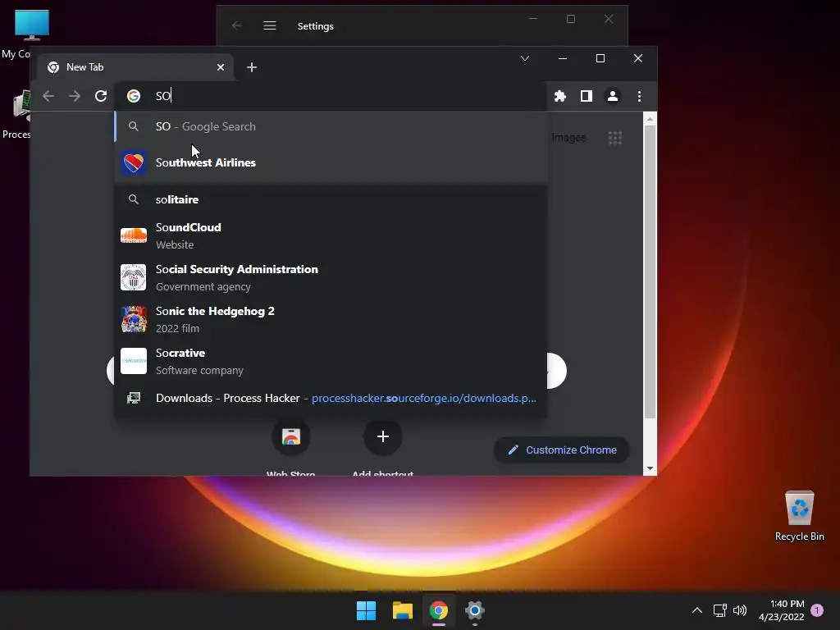Click the Socrative logo icon
The image size is (840, 630).
[134, 361]
